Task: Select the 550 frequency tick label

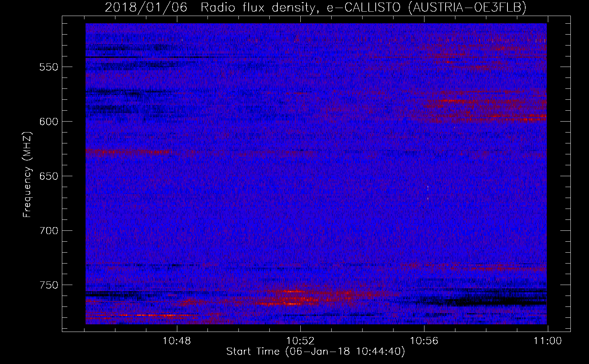Action: point(49,67)
